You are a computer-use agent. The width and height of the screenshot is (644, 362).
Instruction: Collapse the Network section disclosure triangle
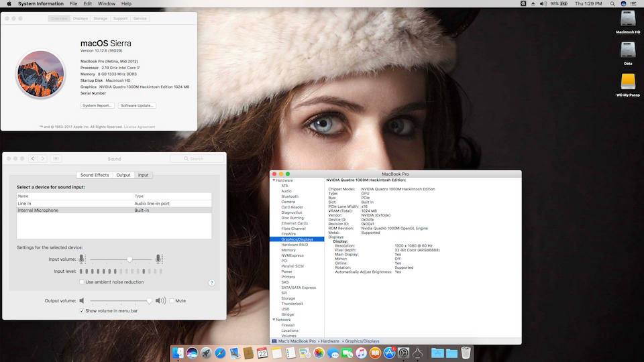[273, 320]
